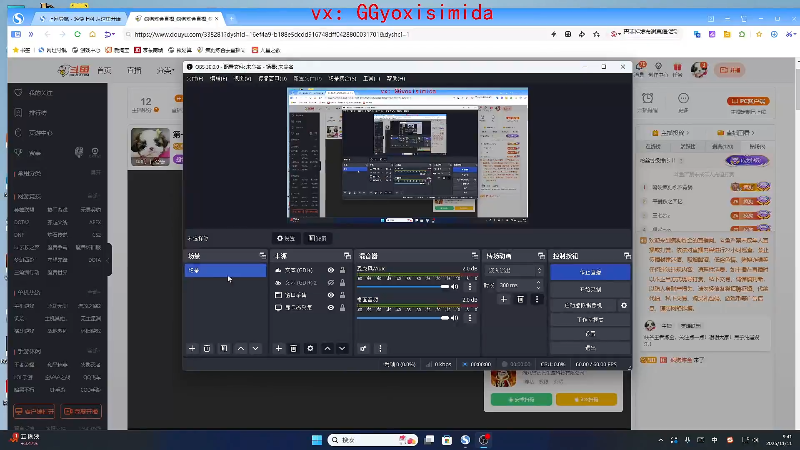Open OBS Help menu
This screenshot has height=450, width=800.
[396, 79]
